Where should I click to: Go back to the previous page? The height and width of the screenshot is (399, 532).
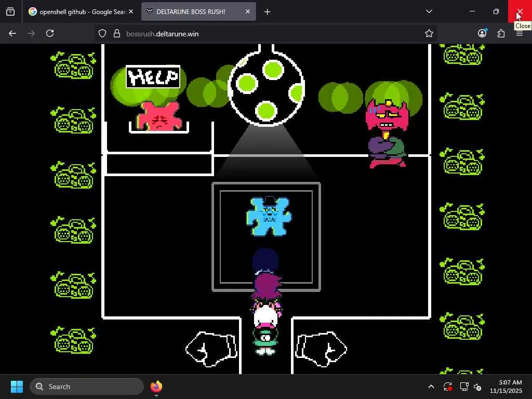[x=12, y=34]
